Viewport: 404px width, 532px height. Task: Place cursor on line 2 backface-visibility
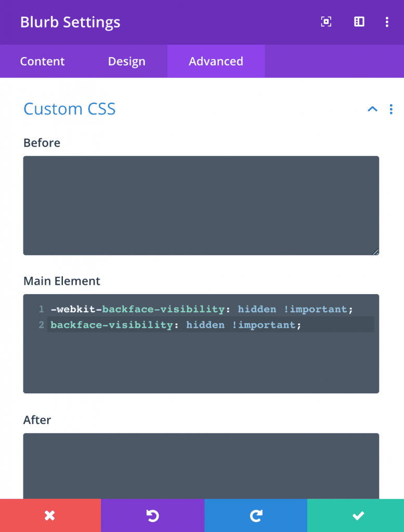tap(176, 325)
